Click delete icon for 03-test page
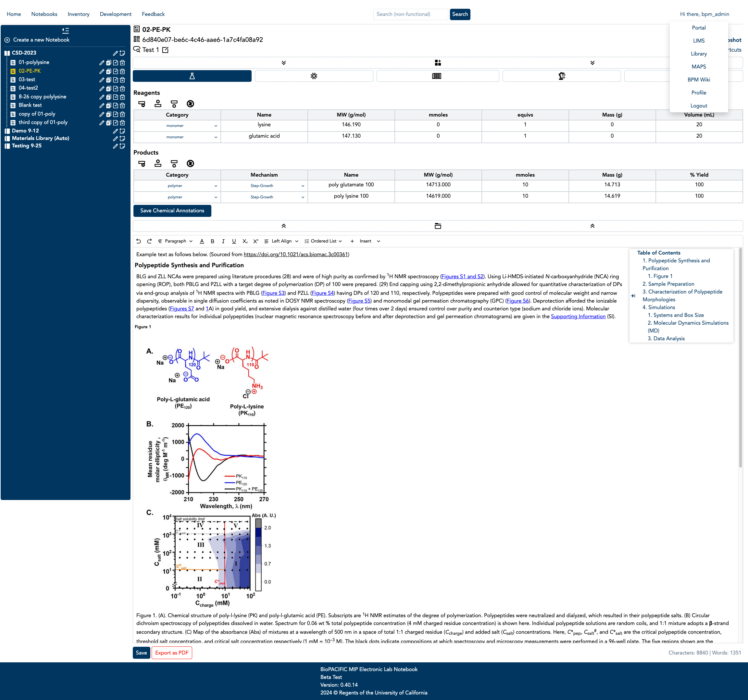Viewport: 748px width, 700px height. (122, 80)
